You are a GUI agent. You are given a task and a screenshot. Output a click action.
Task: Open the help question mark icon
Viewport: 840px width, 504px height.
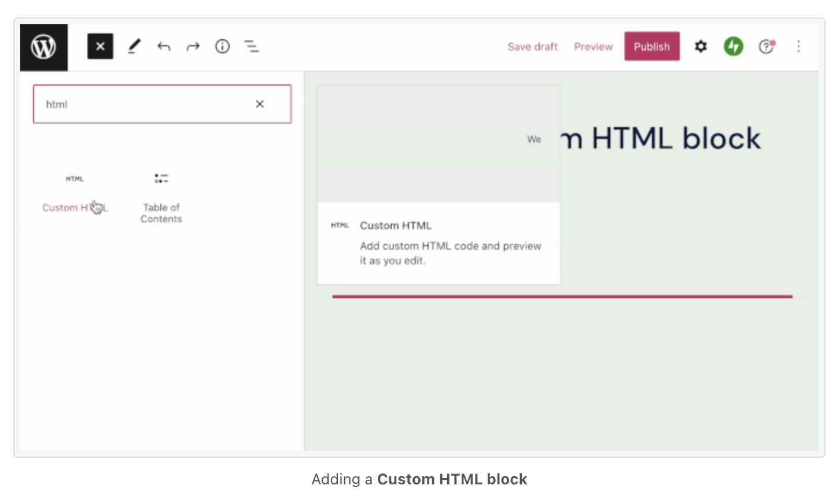point(766,46)
